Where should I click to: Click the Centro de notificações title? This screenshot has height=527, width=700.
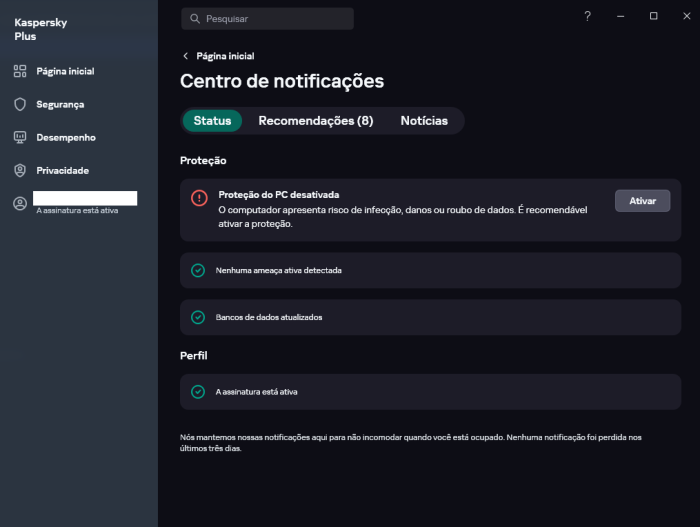(282, 81)
